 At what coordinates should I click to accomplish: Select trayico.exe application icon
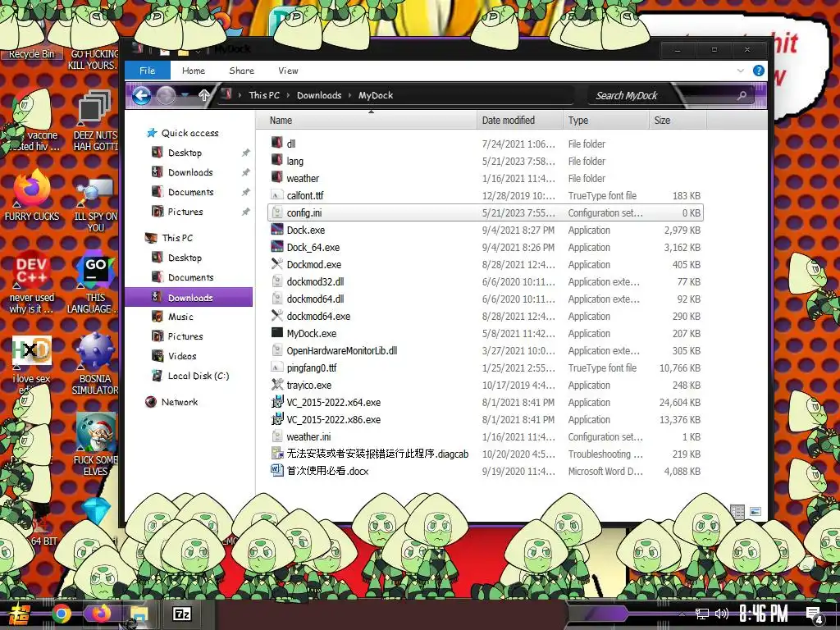277,384
